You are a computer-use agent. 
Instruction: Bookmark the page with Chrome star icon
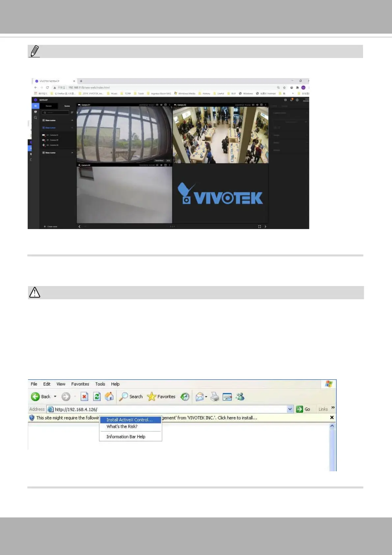[x=284, y=88]
